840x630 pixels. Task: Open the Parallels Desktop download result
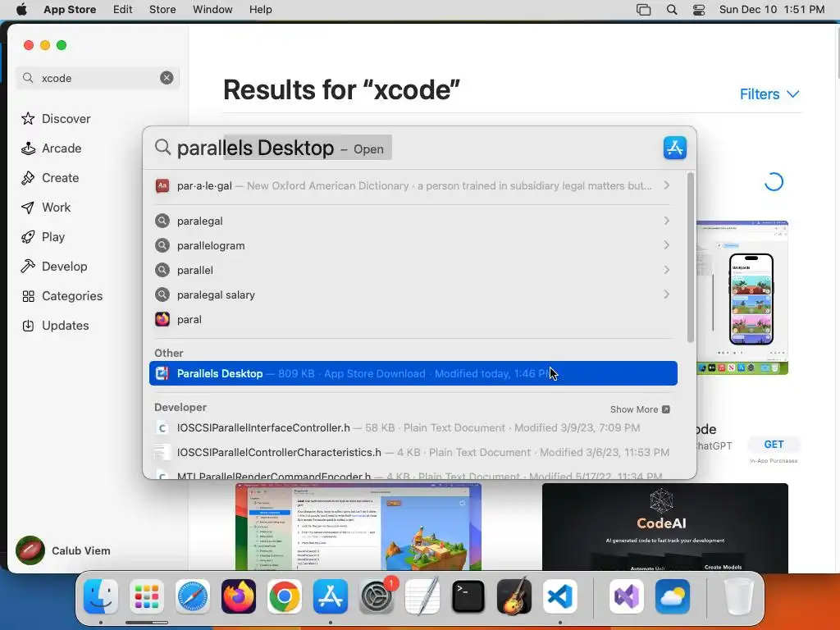[x=413, y=373]
